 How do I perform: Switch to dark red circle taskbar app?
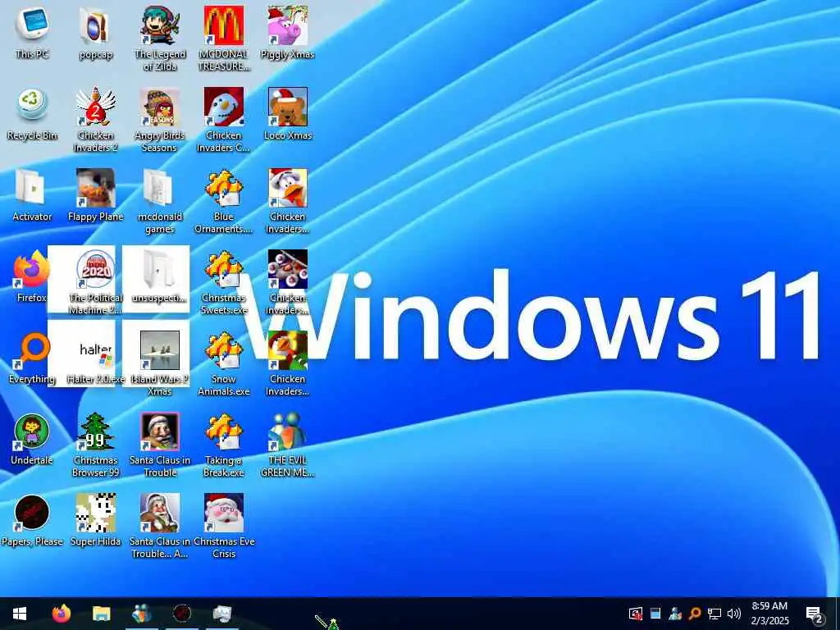pos(182,614)
